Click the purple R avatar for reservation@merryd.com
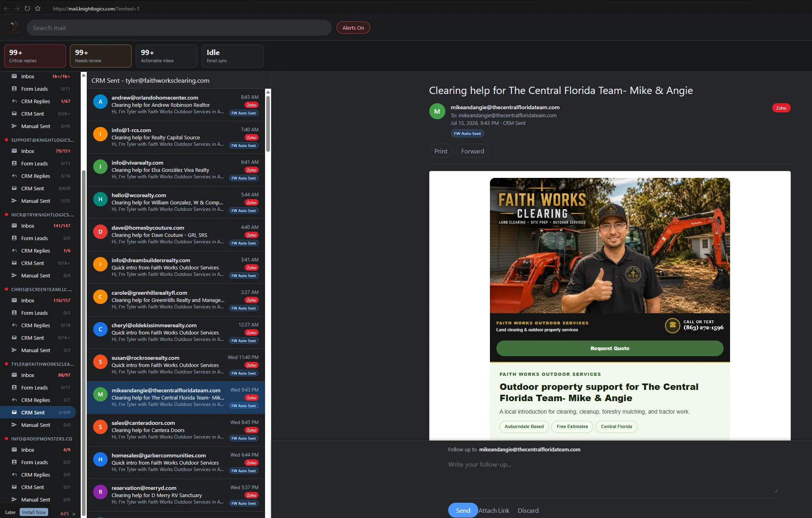Image resolution: width=812 pixels, height=518 pixels. 100,492
